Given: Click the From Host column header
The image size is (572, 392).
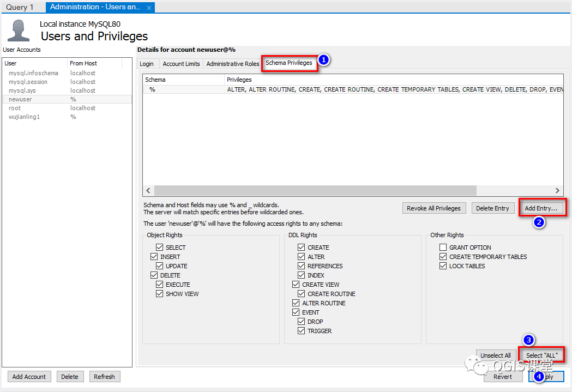Looking at the screenshot, I should point(95,63).
